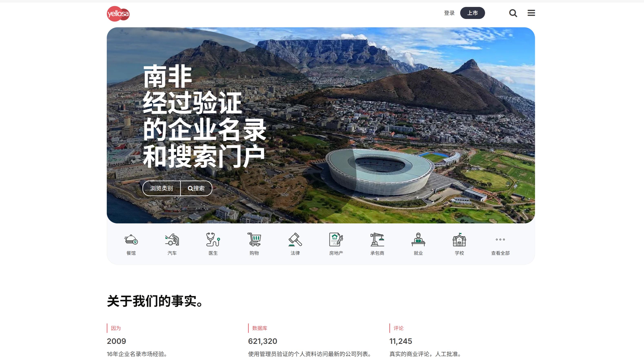This screenshot has height=362, width=644.
Task: Open the 餐馆 restaurant category icon
Action: [x=131, y=239]
